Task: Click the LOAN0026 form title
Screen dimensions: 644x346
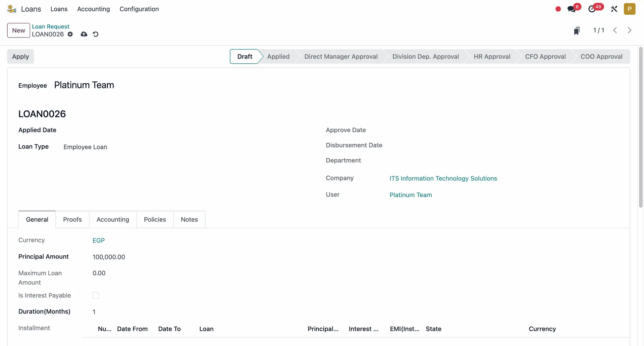Action: 42,114
